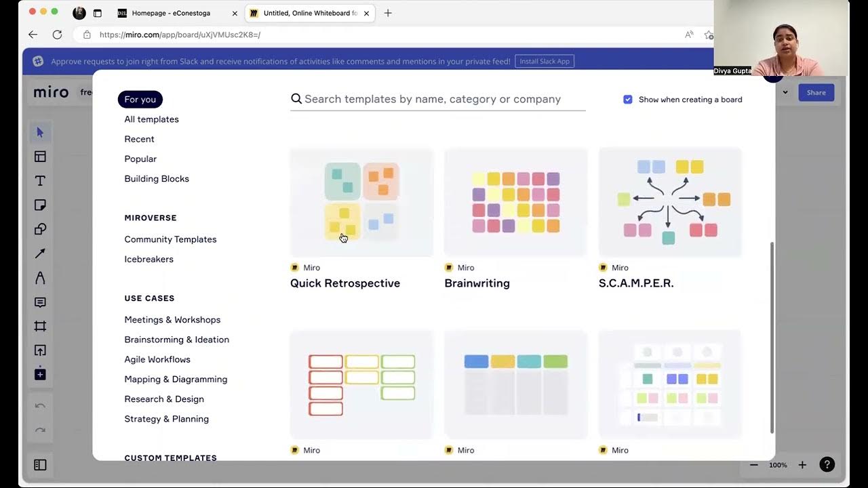This screenshot has width=868, height=488.
Task: Go back with browser back arrow
Action: (x=33, y=35)
